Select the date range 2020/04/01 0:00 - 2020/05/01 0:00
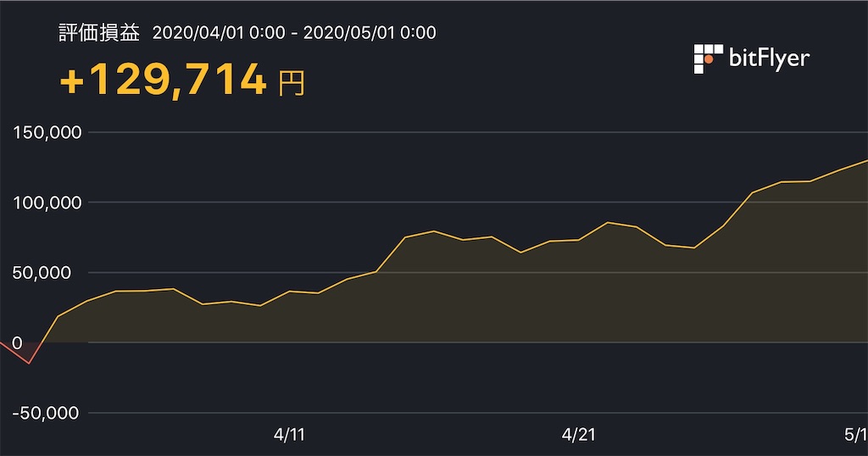Screen dimensions: 868x456 click(x=294, y=33)
